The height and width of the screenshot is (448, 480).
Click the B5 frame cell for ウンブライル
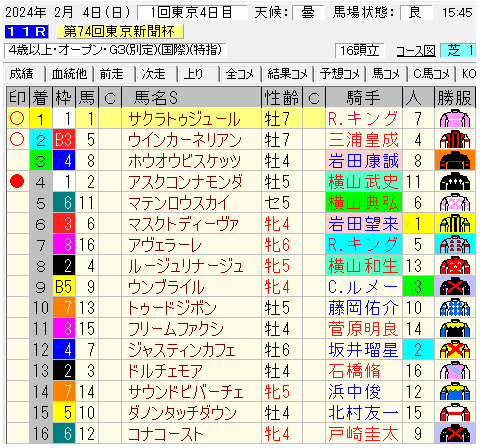click(x=64, y=287)
